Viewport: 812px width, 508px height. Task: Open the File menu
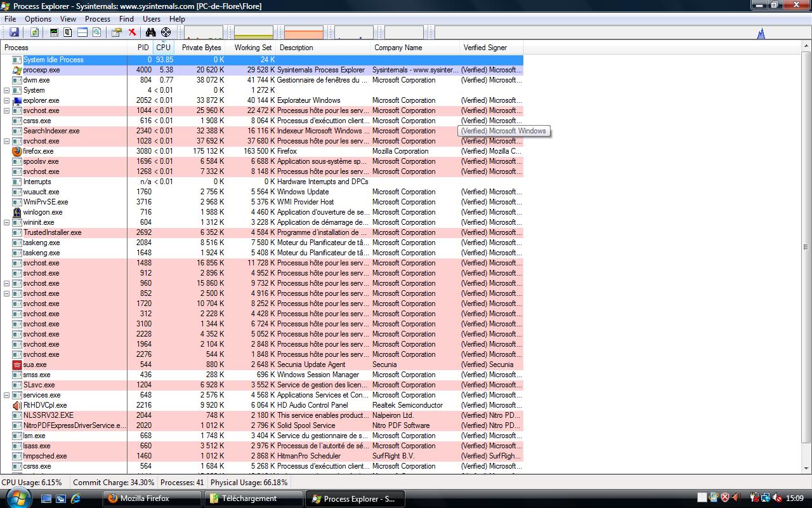[10, 19]
